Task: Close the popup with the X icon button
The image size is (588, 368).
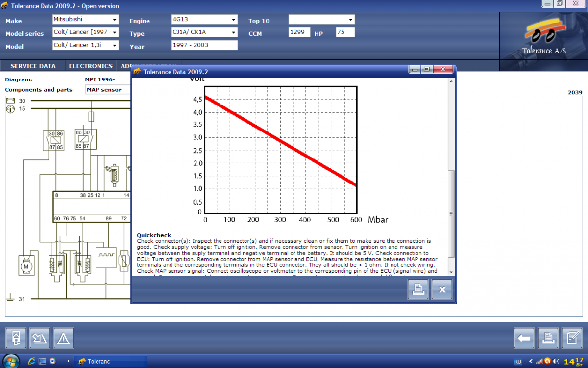Action: pos(441,289)
